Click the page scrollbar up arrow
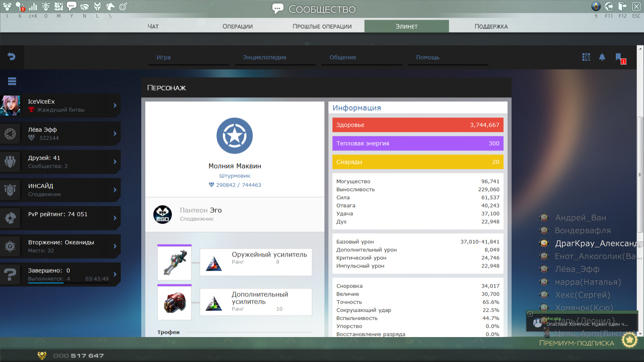The width and height of the screenshot is (644, 362). 640,49
